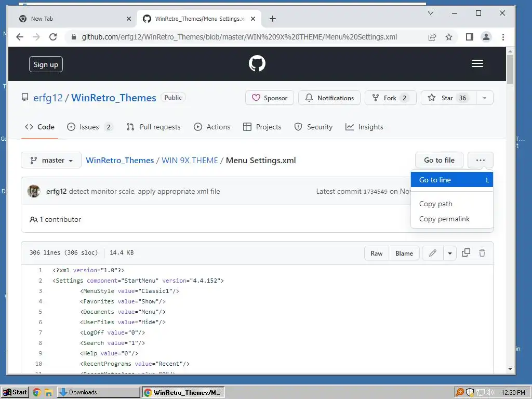Close the WinRetro_Themes tab
Image resolution: width=532 pixels, height=399 pixels.
[253, 19]
